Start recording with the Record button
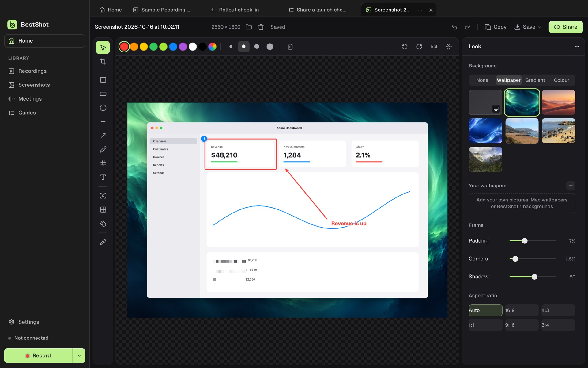Image resolution: width=588 pixels, height=368 pixels. (38, 355)
